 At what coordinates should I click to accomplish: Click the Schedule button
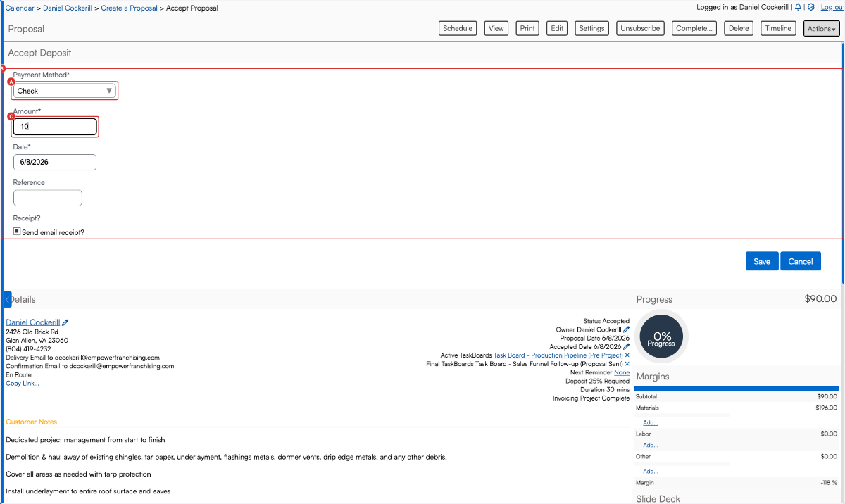[x=458, y=28]
